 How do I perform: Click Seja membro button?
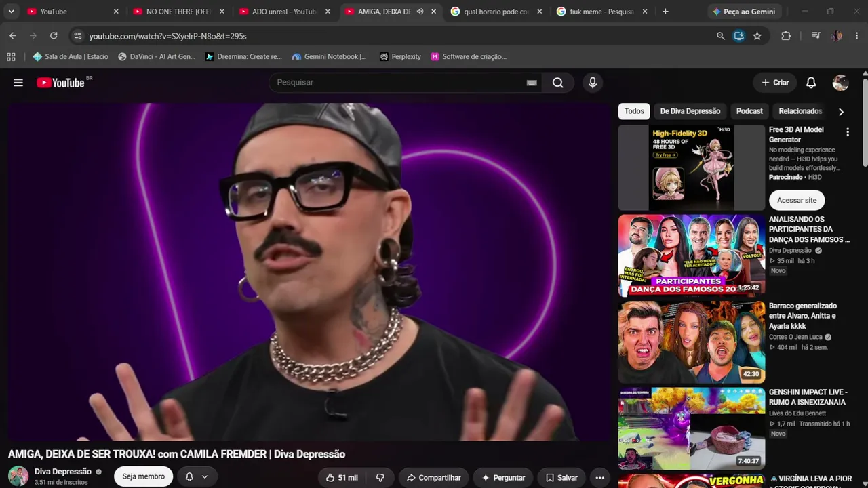click(143, 477)
